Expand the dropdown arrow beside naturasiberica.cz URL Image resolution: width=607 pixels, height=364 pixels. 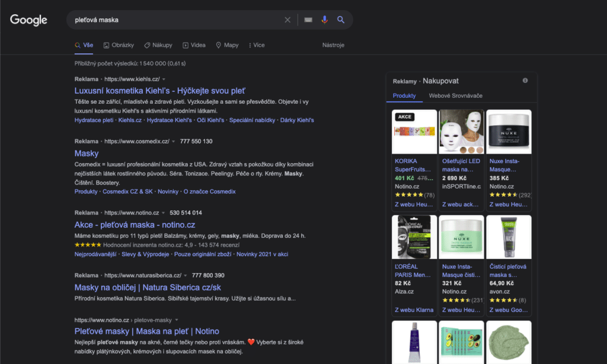[x=186, y=276]
